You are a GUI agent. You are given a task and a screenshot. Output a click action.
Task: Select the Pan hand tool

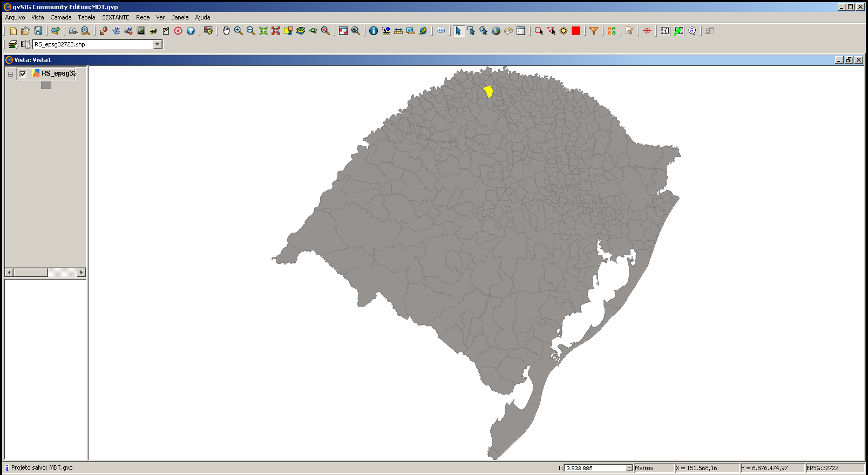(x=226, y=31)
